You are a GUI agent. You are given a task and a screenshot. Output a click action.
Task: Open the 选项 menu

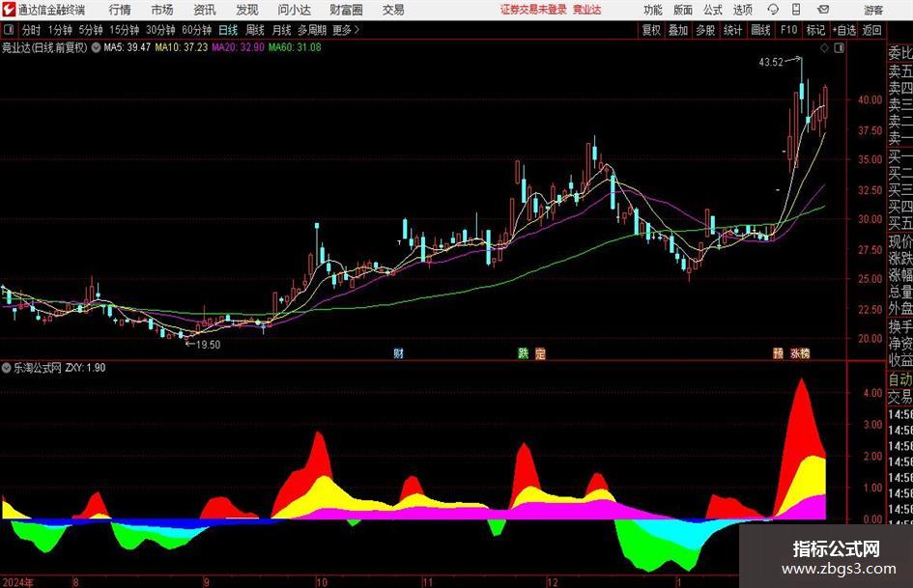coord(742,10)
